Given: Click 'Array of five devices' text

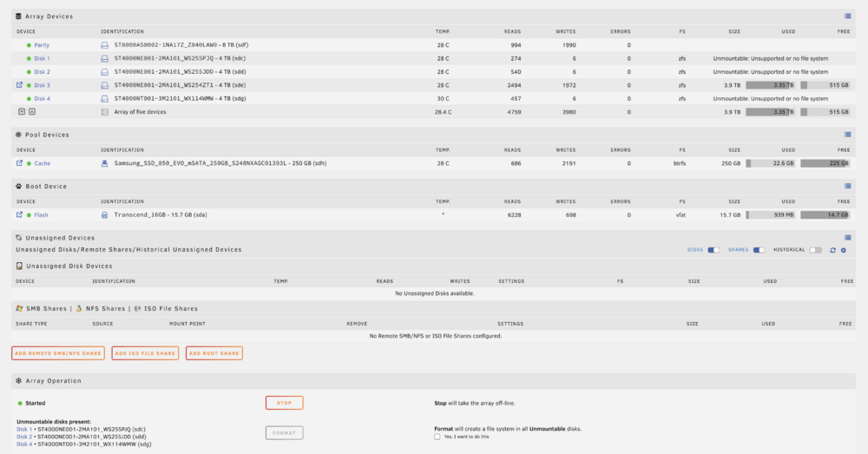Looking at the screenshot, I should point(140,112).
